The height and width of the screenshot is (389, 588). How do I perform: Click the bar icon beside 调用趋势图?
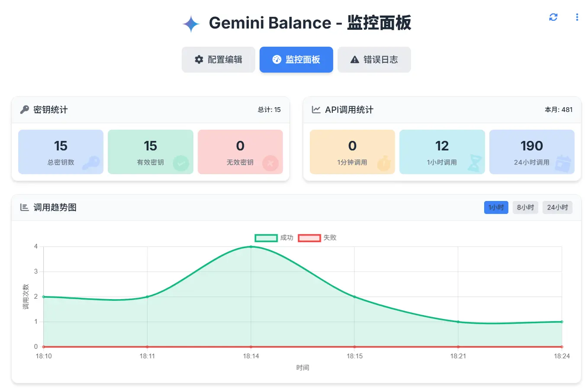pos(25,207)
